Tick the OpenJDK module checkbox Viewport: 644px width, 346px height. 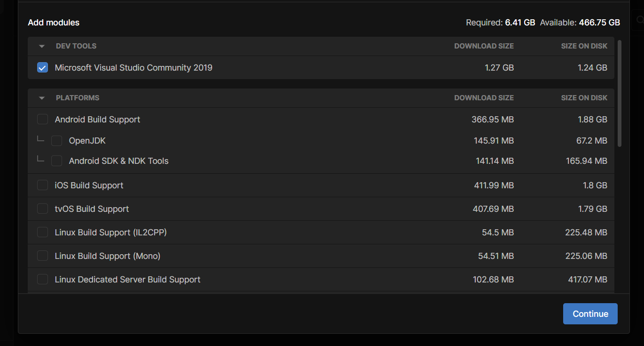tap(56, 141)
